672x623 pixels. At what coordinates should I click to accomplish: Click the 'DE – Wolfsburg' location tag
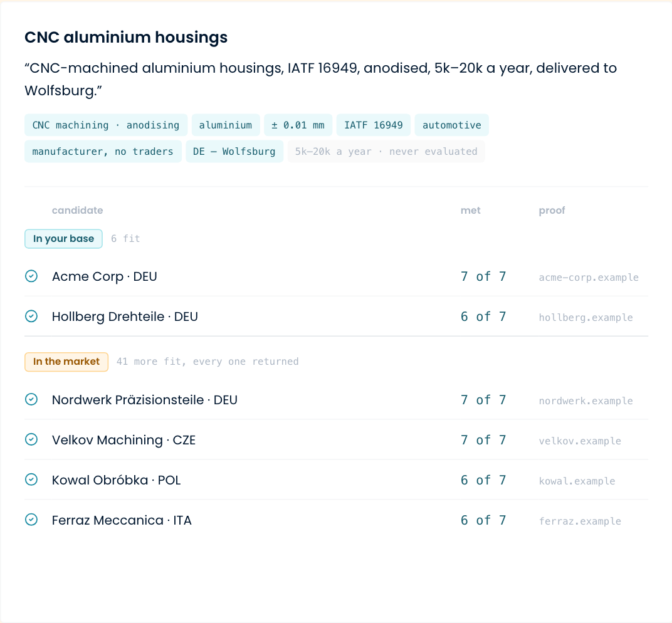[234, 151]
